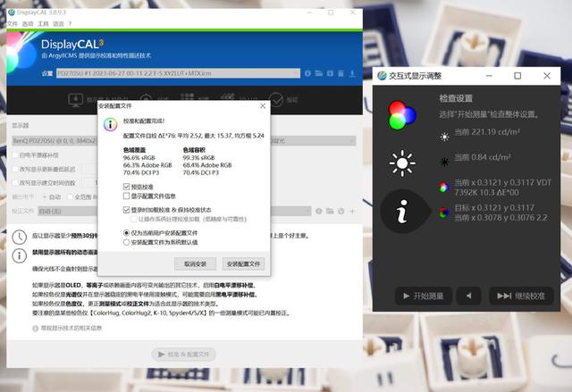This screenshot has height=392, width=572.
Task: Open the 工具 menu
Action: click(x=43, y=24)
